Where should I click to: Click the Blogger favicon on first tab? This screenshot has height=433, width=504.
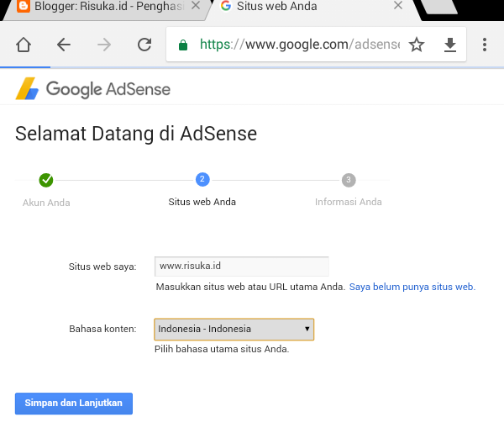(x=24, y=6)
